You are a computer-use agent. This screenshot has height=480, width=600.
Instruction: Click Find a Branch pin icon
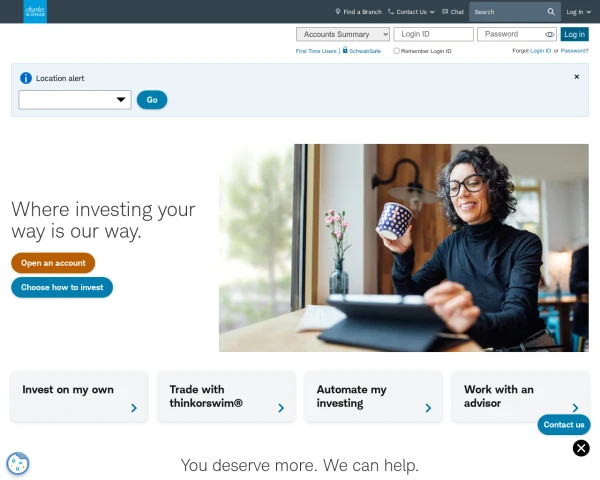tap(338, 11)
